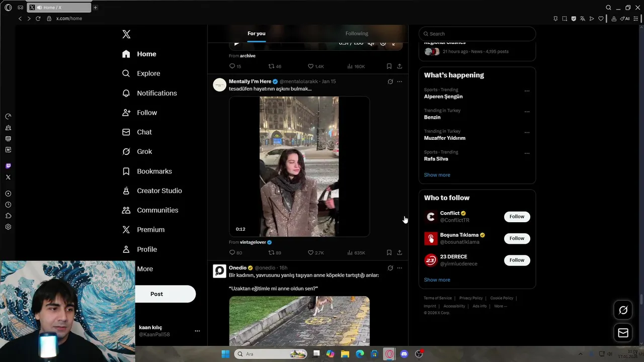Open the floating Messages button
The width and height of the screenshot is (644, 362).
[623, 333]
